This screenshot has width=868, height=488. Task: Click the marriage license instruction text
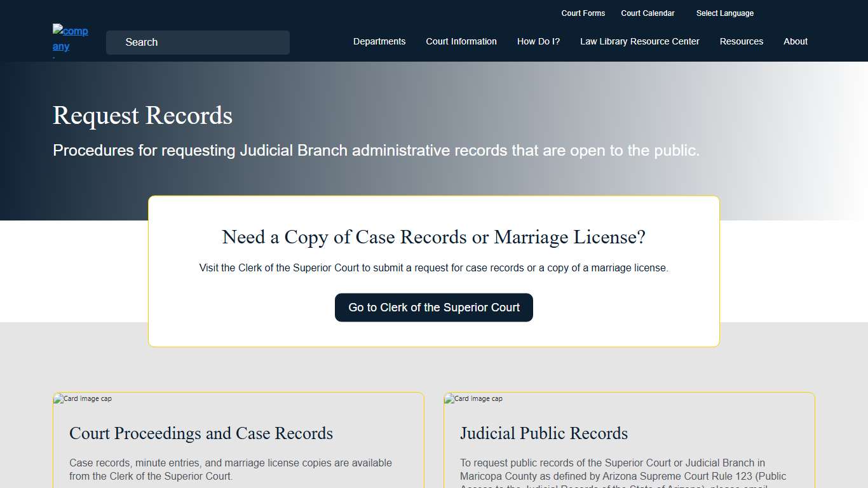click(434, 268)
